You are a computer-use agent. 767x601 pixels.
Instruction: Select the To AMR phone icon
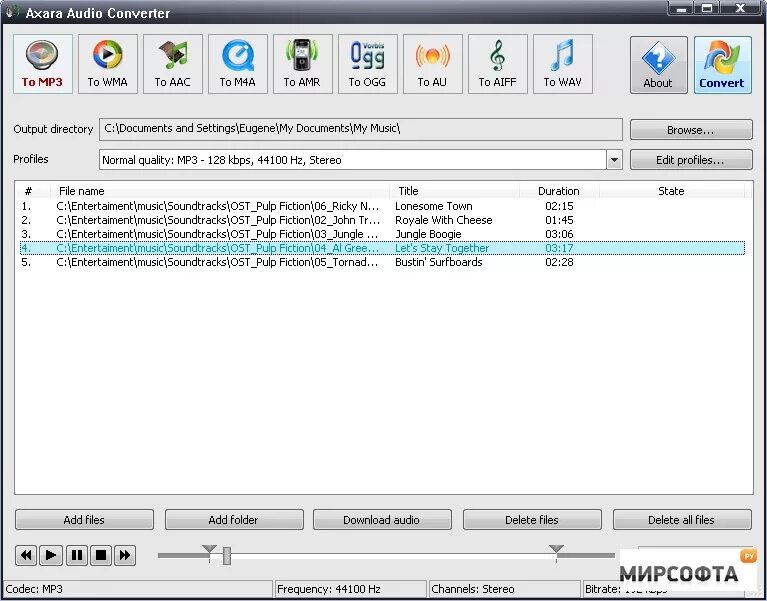click(302, 64)
